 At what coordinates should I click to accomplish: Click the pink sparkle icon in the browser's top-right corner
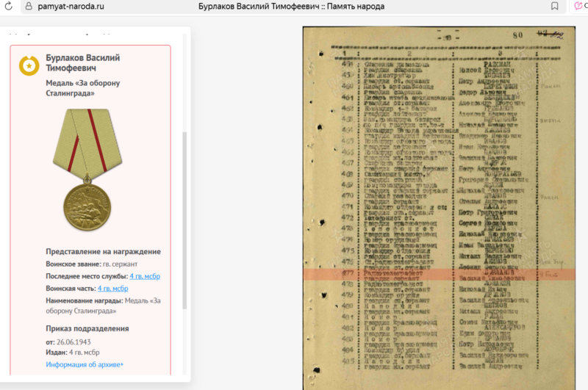click(x=578, y=6)
